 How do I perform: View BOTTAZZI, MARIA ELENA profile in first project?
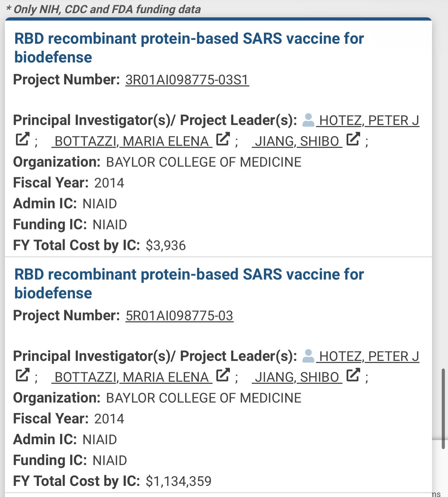[132, 141]
